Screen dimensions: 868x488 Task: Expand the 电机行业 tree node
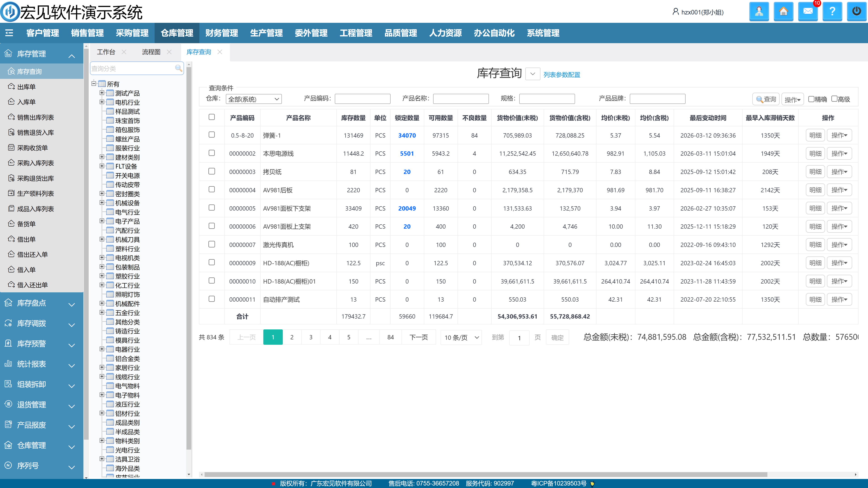[102, 102]
